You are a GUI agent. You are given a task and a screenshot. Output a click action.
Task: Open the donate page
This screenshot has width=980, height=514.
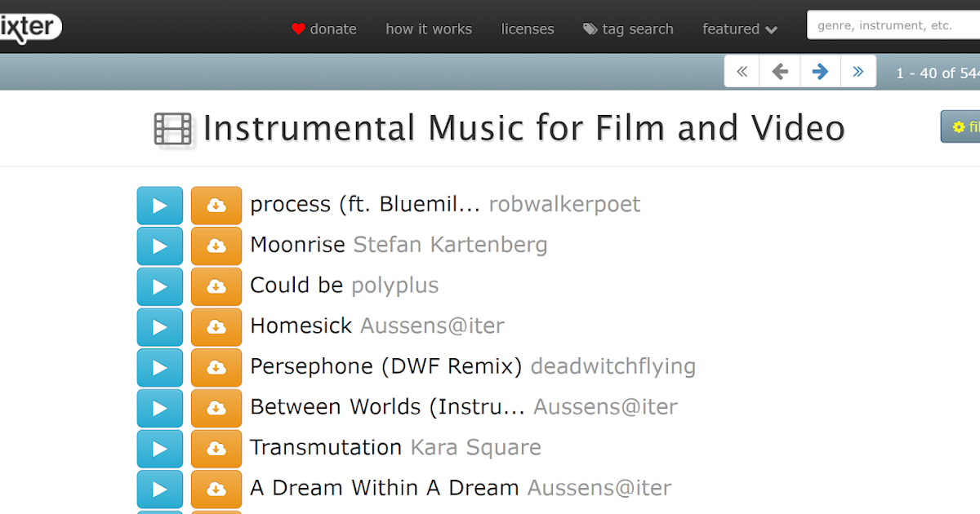(x=324, y=29)
